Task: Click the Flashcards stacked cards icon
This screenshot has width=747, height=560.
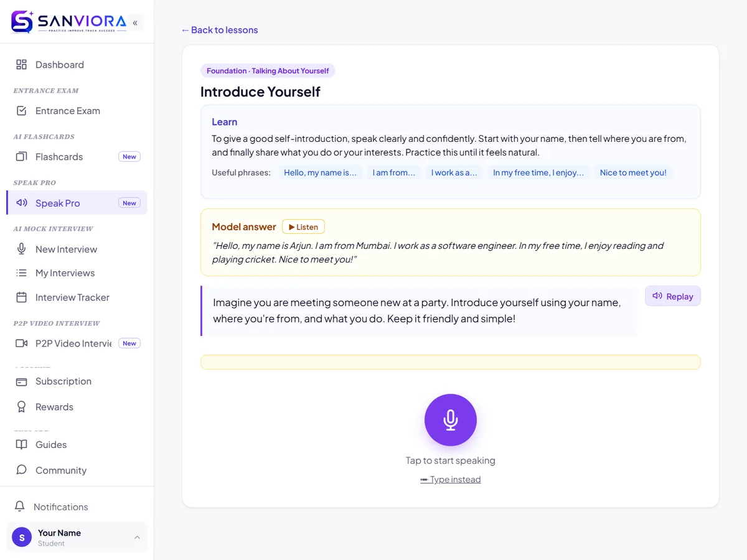Action: click(22, 157)
